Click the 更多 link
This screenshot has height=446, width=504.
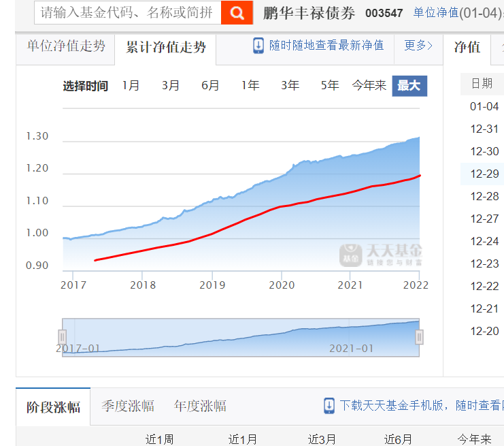[418, 46]
